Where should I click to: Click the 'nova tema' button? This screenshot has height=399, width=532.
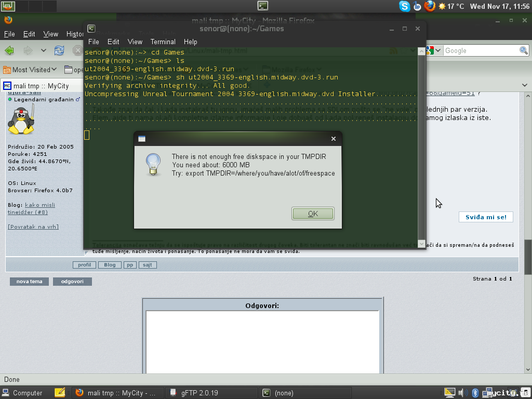29,281
